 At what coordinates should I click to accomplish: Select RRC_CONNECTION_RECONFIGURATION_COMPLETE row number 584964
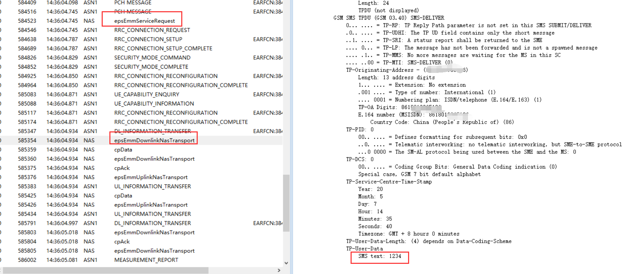point(141,85)
